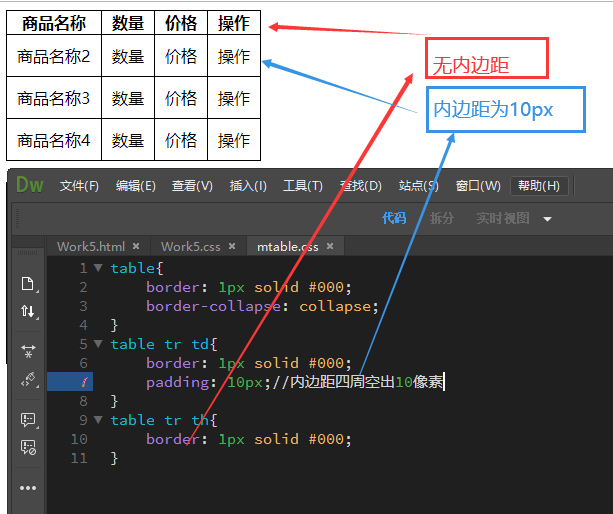Click the 价格 header cell

coord(181,23)
